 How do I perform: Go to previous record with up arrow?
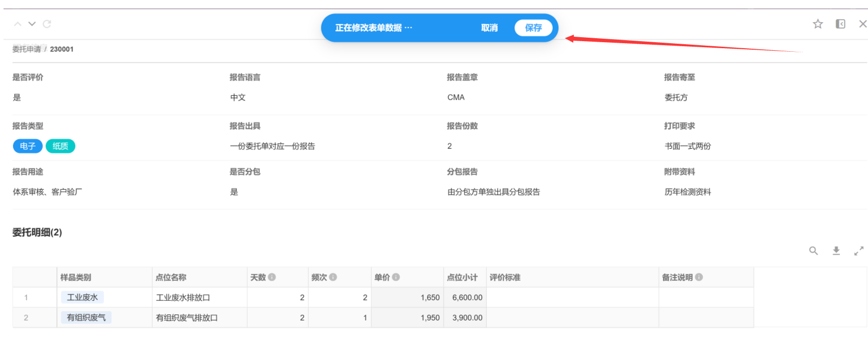[x=18, y=24]
